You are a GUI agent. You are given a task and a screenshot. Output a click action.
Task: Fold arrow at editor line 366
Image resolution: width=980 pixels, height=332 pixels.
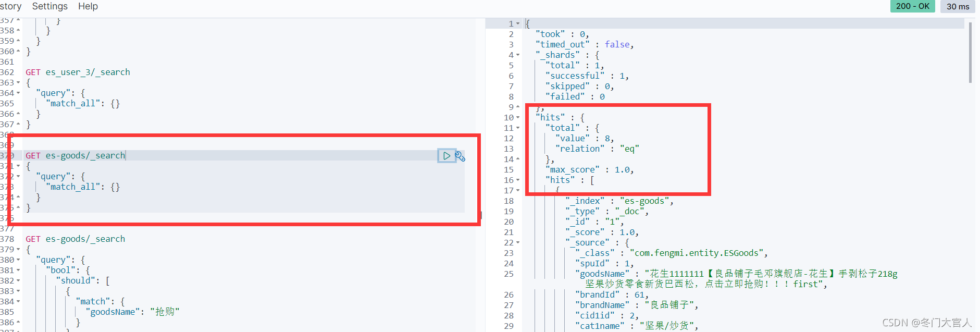[x=18, y=114]
